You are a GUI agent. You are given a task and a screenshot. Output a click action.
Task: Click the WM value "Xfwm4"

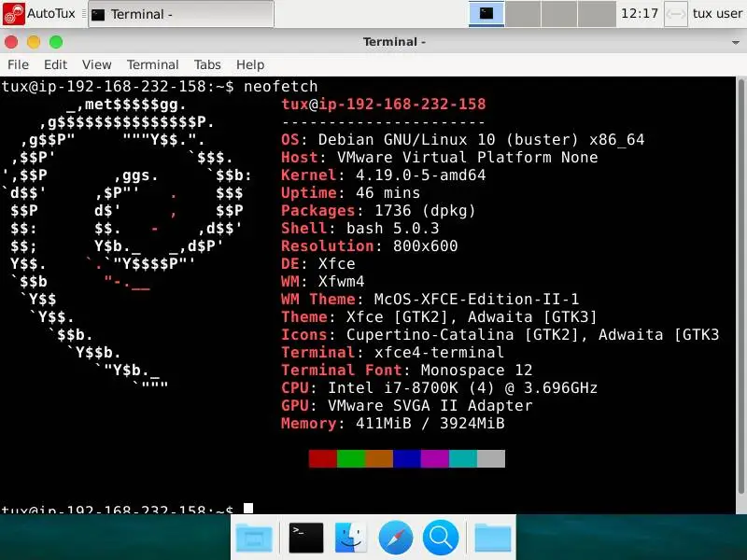(341, 282)
